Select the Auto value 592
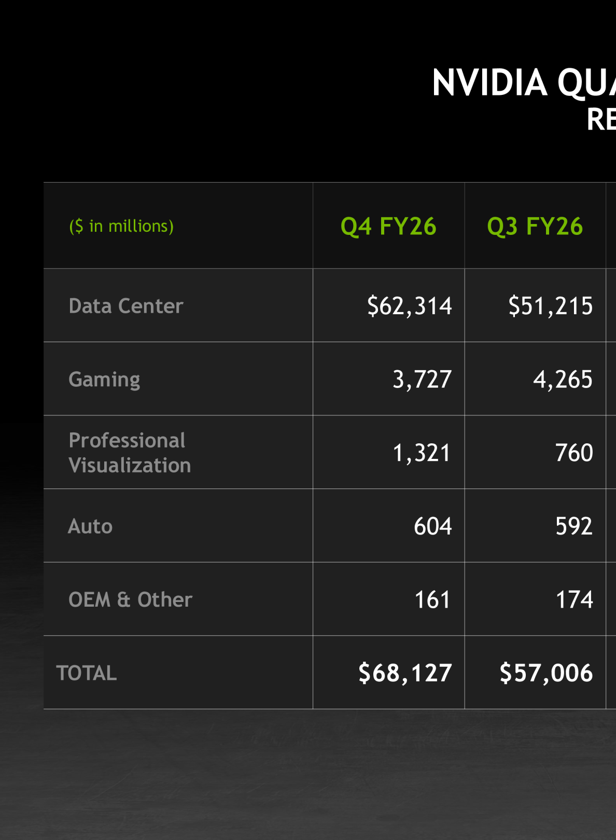 (574, 526)
